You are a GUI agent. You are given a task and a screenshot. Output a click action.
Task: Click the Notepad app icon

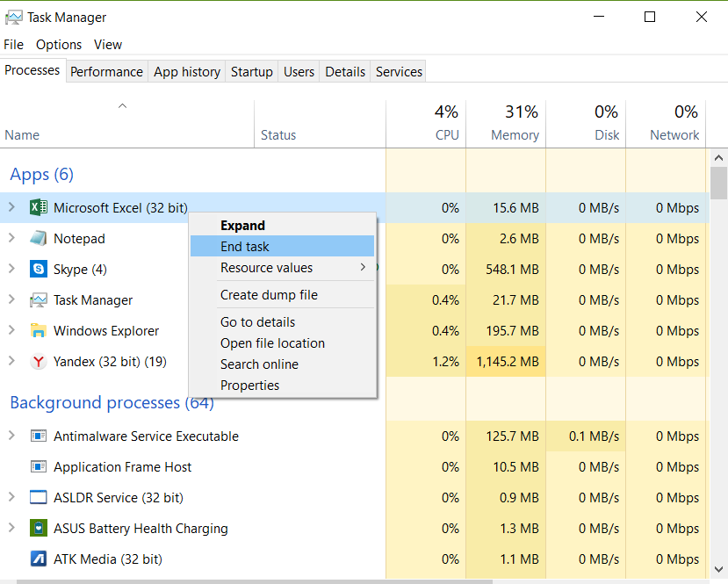38,238
